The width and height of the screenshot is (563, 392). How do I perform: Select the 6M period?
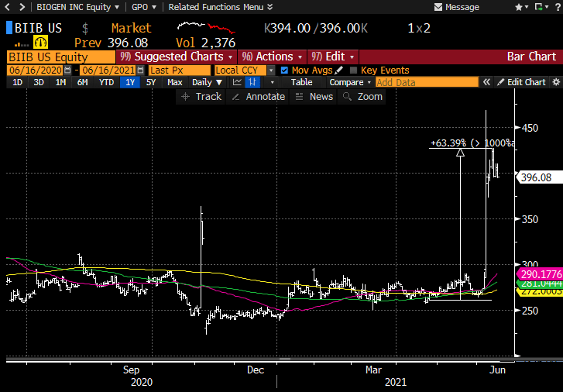pyautogui.click(x=82, y=82)
